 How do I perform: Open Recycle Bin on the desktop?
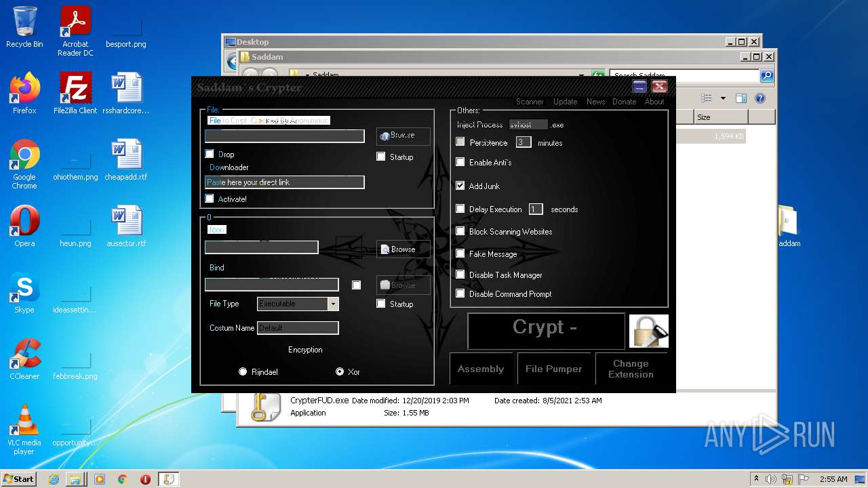tap(24, 27)
